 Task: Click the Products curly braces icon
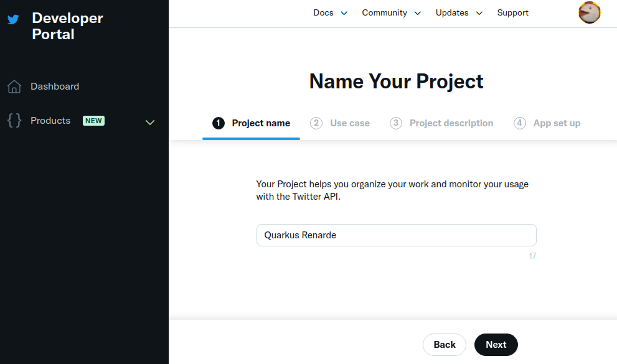[14, 121]
